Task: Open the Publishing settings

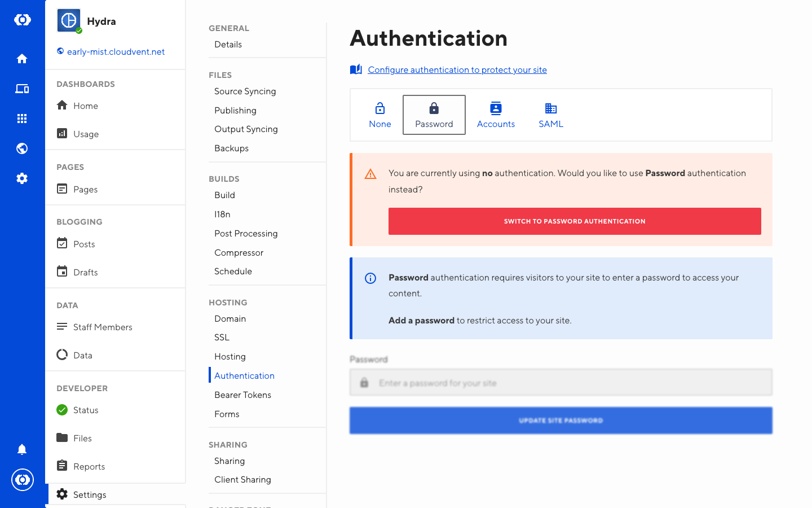Action: (236, 111)
